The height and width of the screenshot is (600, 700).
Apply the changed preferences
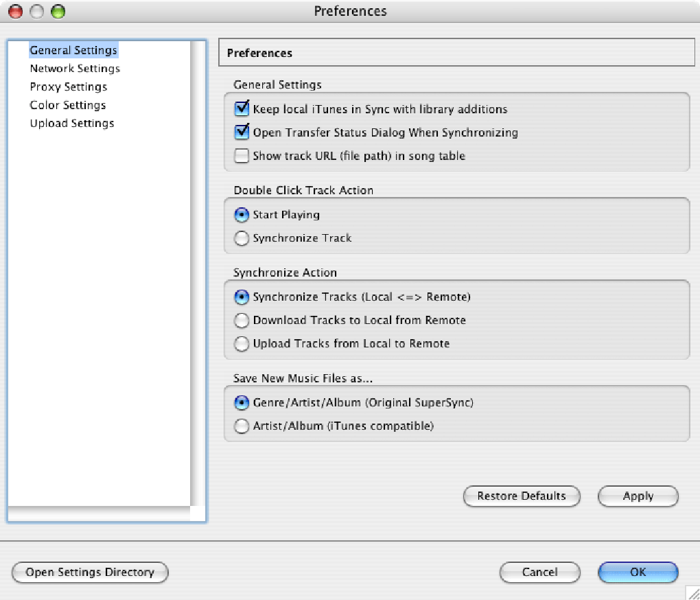tap(638, 496)
